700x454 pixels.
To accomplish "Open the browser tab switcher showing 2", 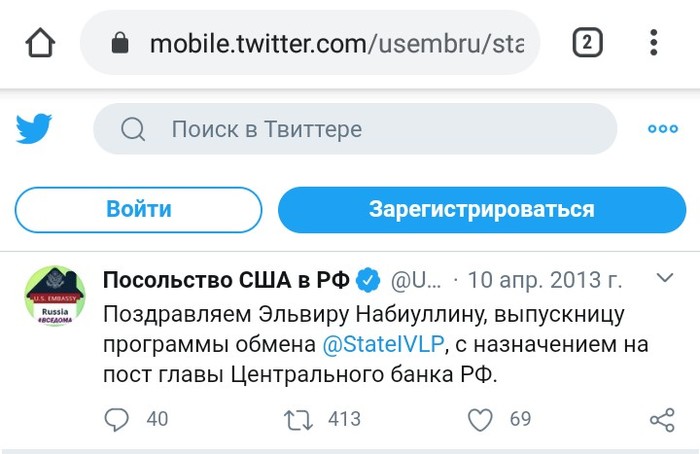I will 587,43.
